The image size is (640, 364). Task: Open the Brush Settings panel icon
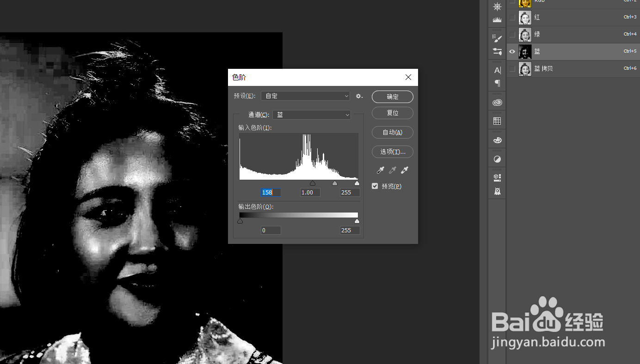pos(497,38)
